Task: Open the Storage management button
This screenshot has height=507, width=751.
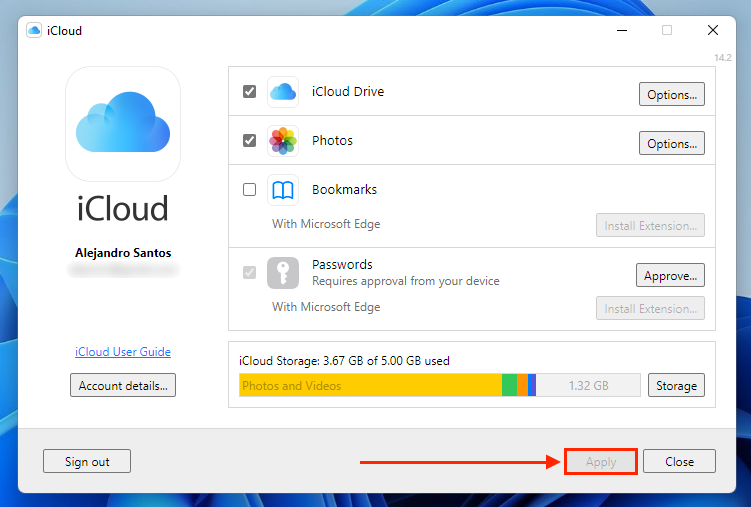Action: pyautogui.click(x=676, y=385)
